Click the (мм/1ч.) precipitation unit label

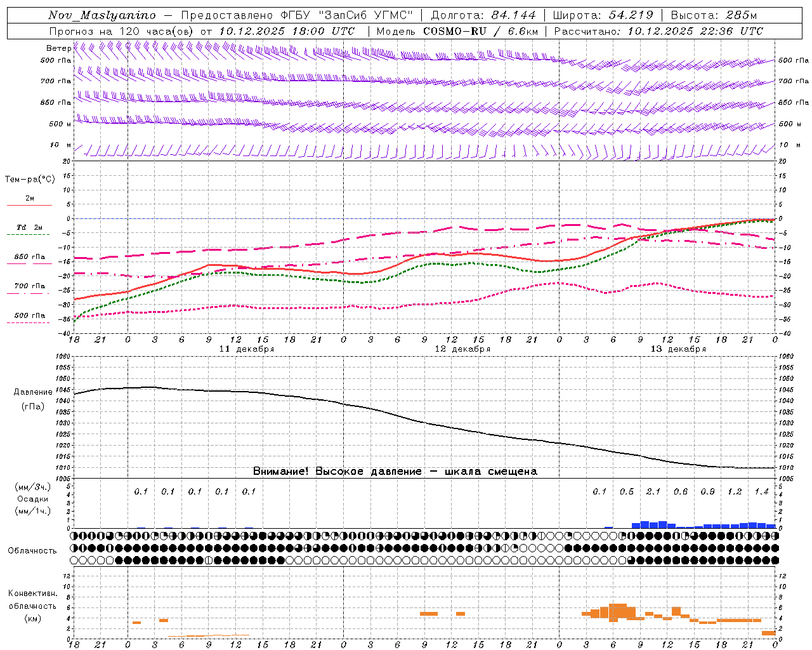coord(33,511)
